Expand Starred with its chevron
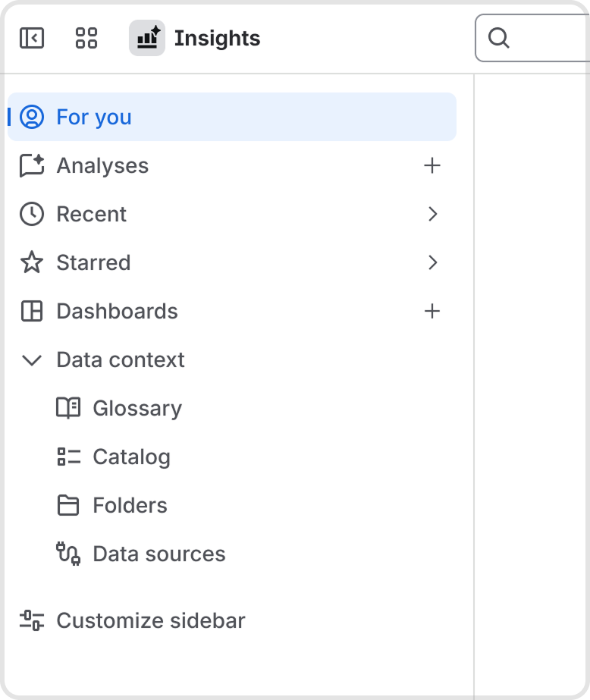The width and height of the screenshot is (590, 700). (x=432, y=262)
